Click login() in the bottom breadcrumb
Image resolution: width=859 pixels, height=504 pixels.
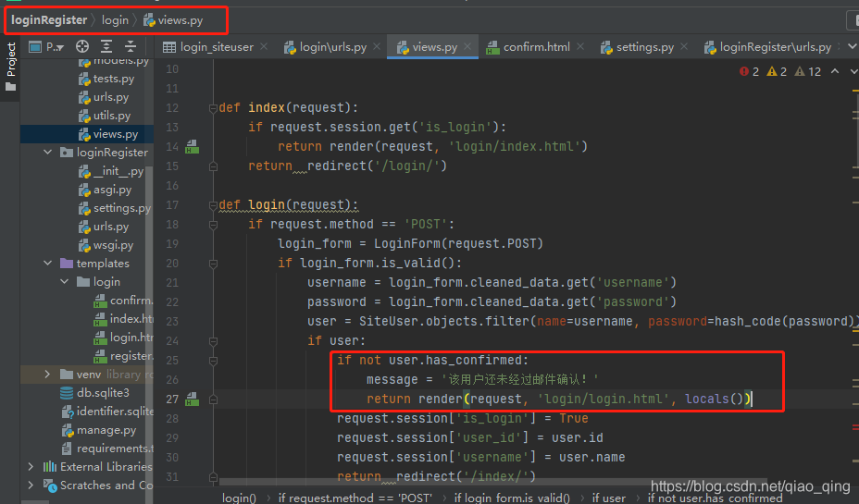tap(239, 498)
